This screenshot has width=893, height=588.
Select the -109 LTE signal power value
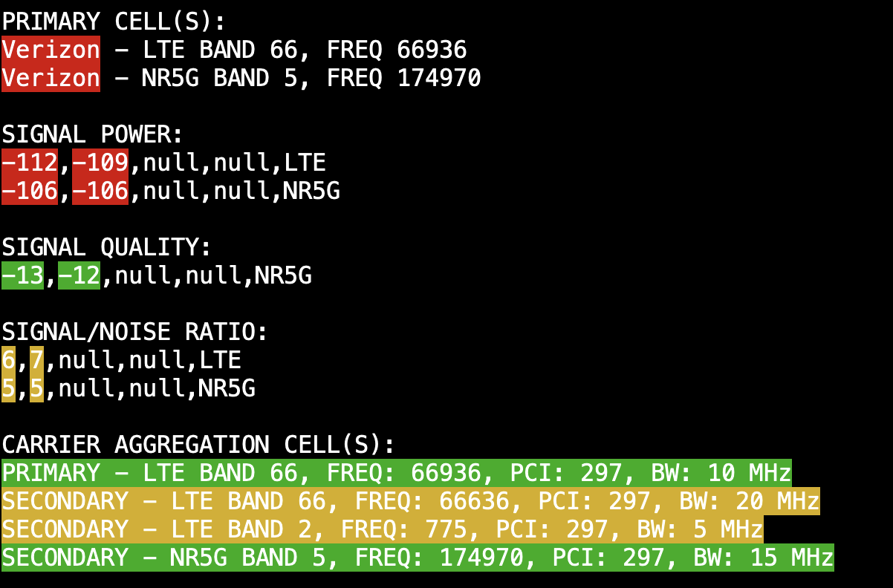(x=100, y=163)
